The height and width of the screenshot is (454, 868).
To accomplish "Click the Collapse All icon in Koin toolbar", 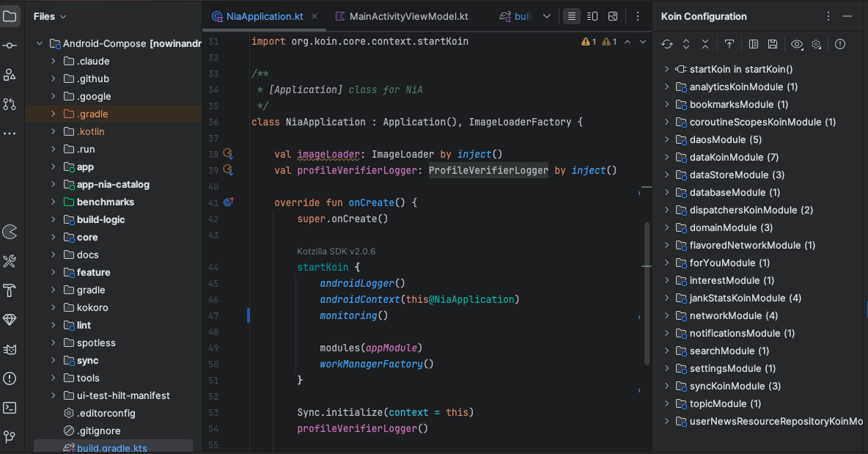I will pos(705,45).
